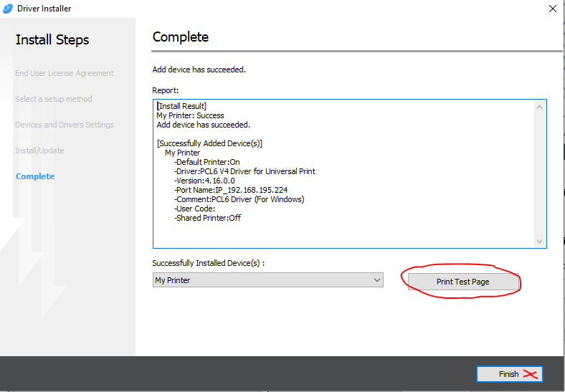Screen dimensions: 565x392
Task: Click the Shared Printer:Off report line
Action: [208, 218]
